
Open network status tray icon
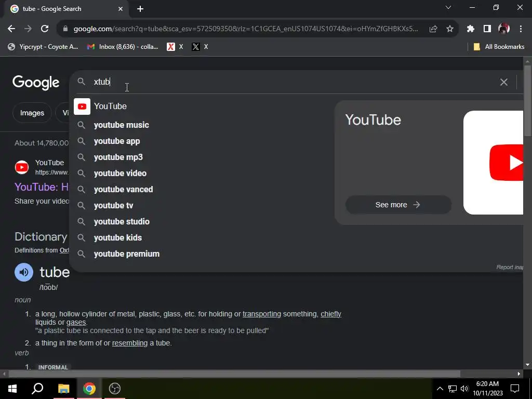452,389
